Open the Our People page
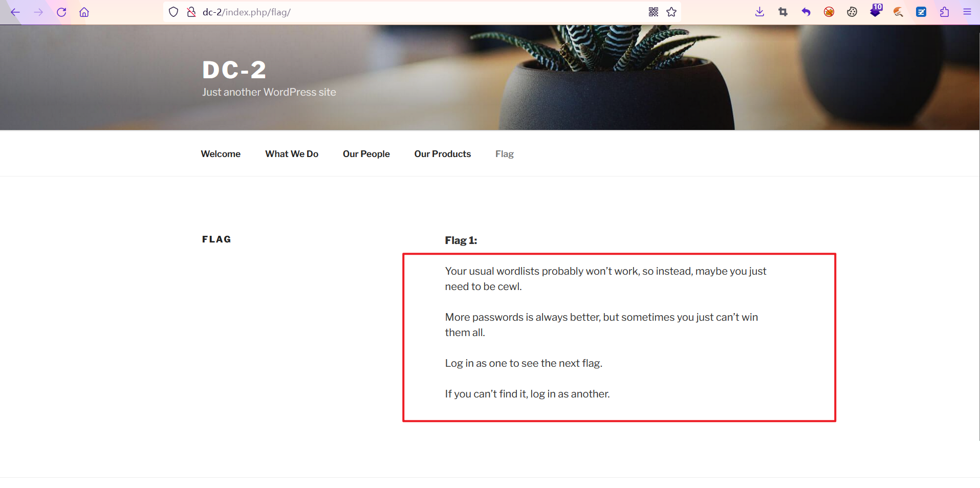980x488 pixels. 366,154
